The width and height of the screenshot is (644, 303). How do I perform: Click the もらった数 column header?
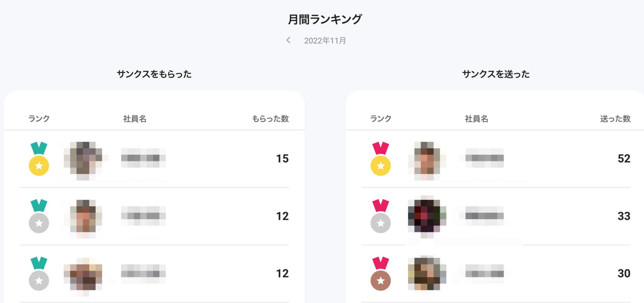tap(270, 119)
